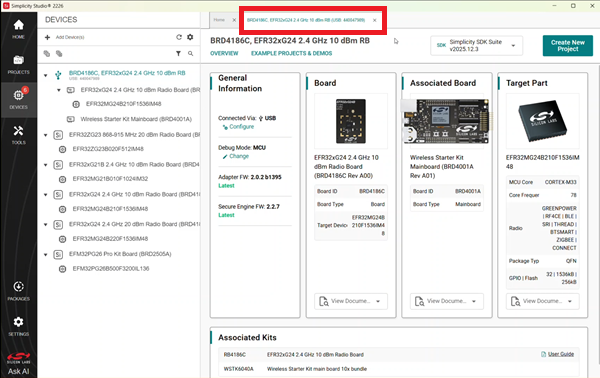Open View Documents dropdown in Target Part card

[x=543, y=301]
